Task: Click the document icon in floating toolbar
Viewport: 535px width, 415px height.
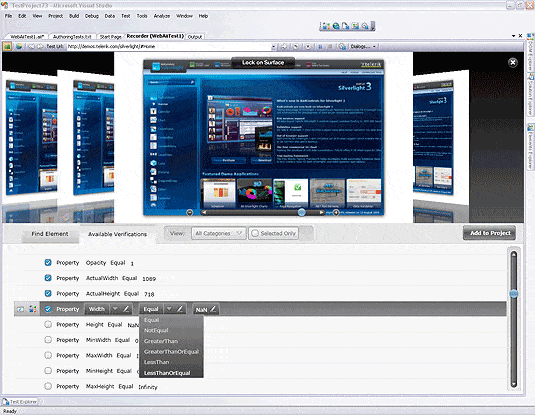Action: coord(346,26)
